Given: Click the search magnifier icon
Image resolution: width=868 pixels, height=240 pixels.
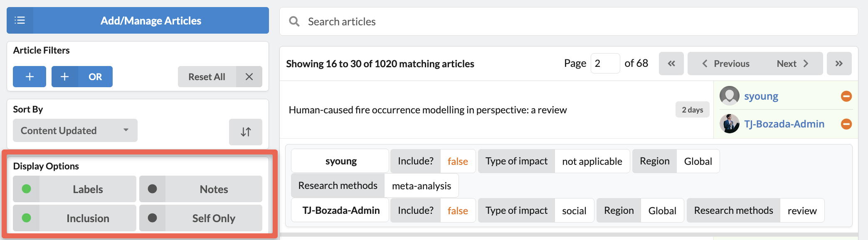Looking at the screenshot, I should [294, 22].
